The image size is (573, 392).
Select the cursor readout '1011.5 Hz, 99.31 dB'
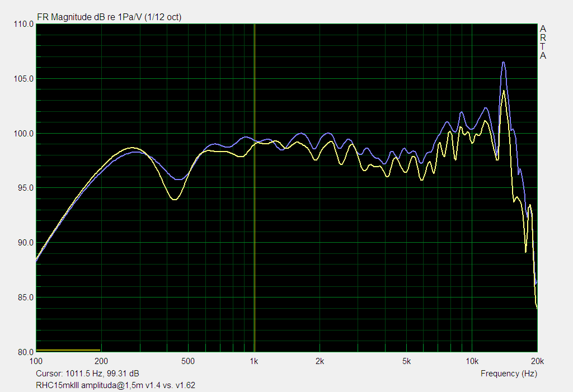(x=102, y=374)
